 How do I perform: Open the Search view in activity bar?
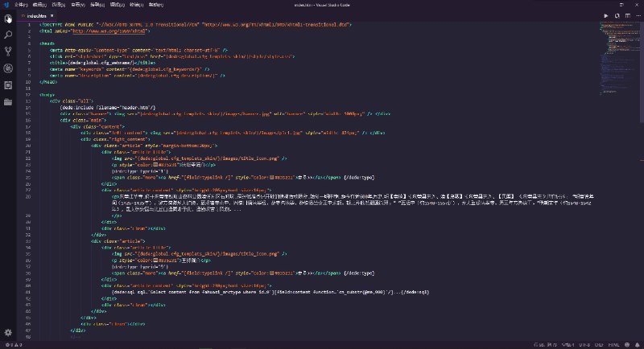(8, 35)
